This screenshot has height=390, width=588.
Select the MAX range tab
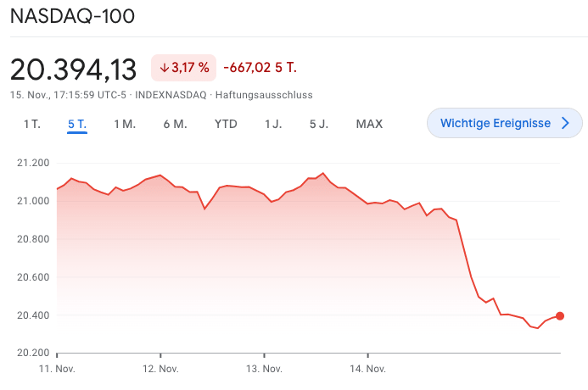(369, 124)
